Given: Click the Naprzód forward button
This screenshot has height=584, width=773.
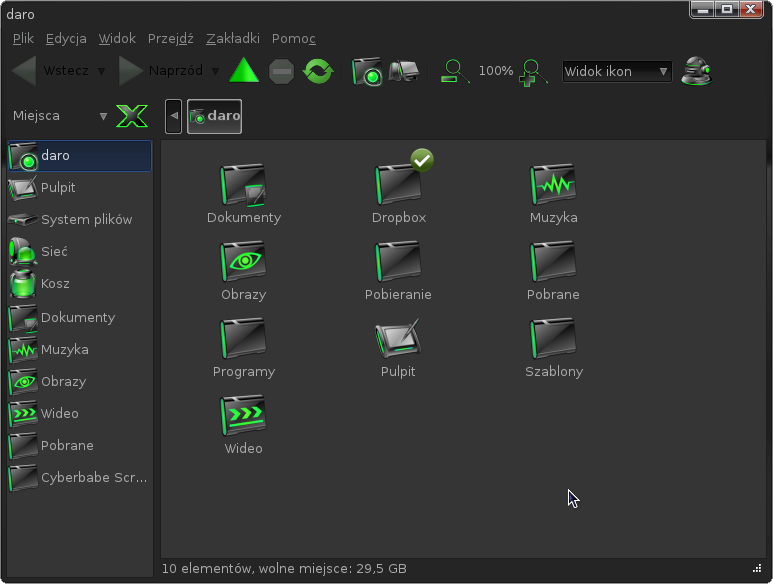Looking at the screenshot, I should pos(161,71).
